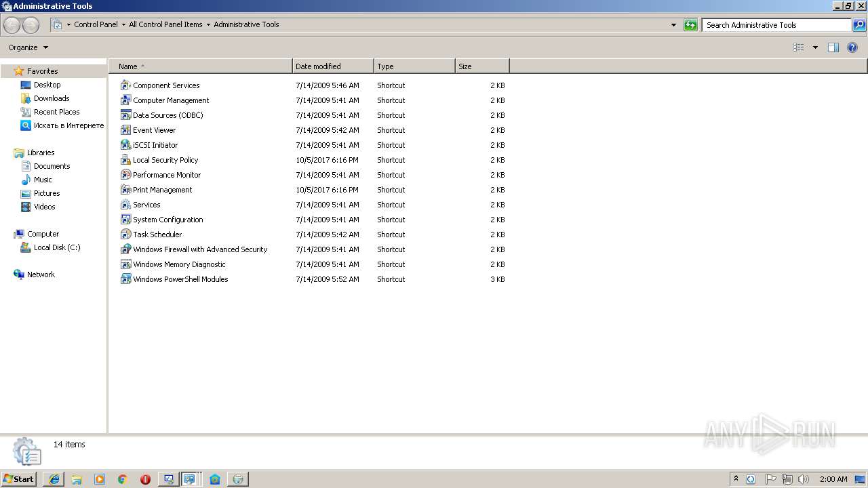The width and height of the screenshot is (868, 488).
Task: Click the search magnifier icon
Action: click(x=859, y=25)
